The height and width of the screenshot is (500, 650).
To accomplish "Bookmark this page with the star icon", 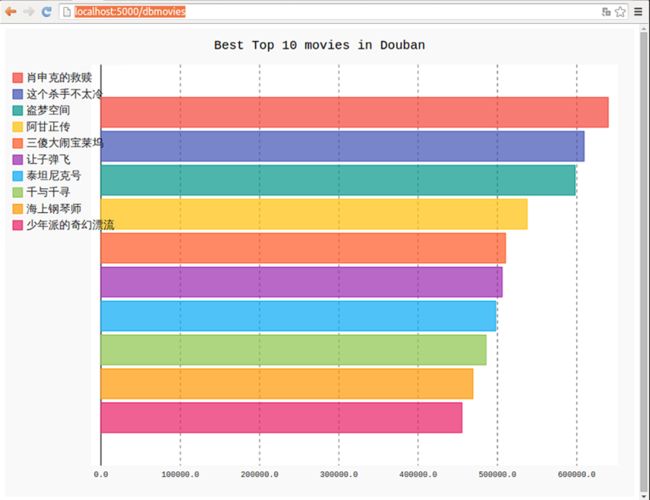I will (620, 12).
